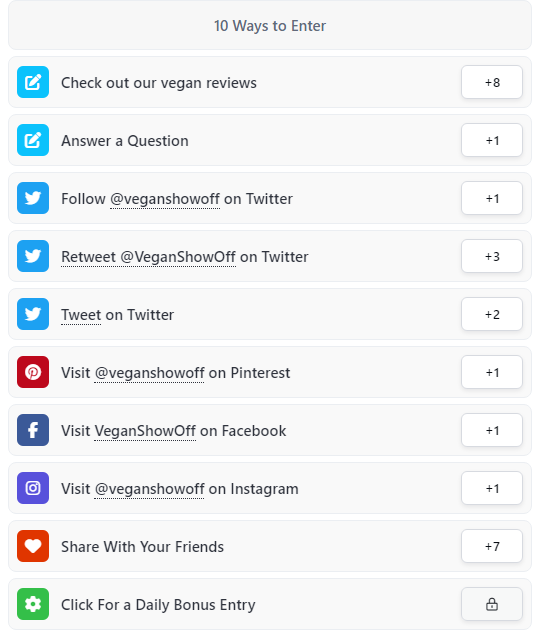Click the edit icon beside Answer a Question
540x636 pixels.
(x=33, y=140)
